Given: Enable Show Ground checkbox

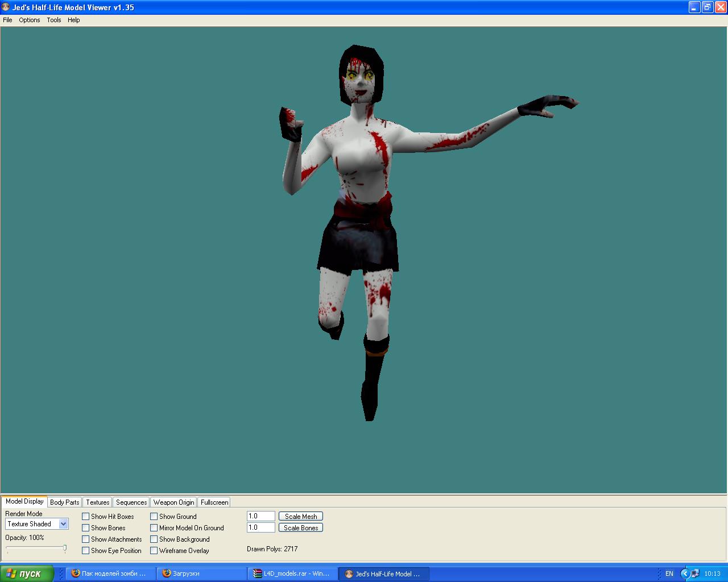Looking at the screenshot, I should [154, 517].
